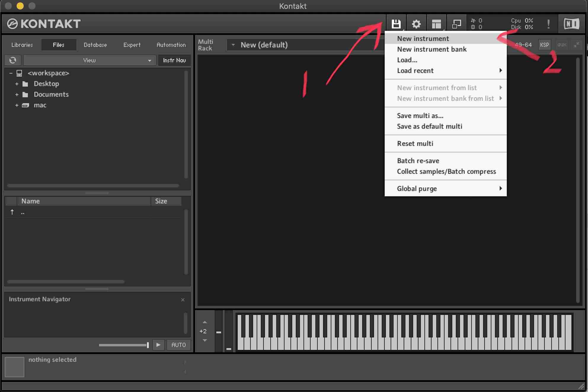Screen dimensions: 588x392
Task: Open the Files/Save floppy disk menu
Action: (x=396, y=24)
